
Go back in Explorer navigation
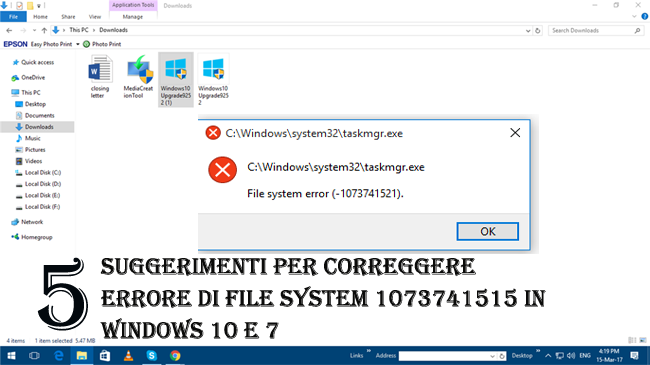(9, 30)
